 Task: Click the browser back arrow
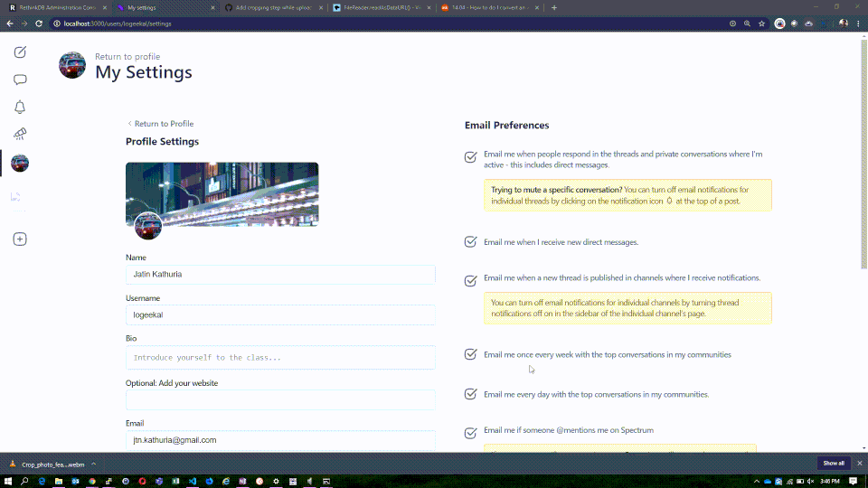10,23
